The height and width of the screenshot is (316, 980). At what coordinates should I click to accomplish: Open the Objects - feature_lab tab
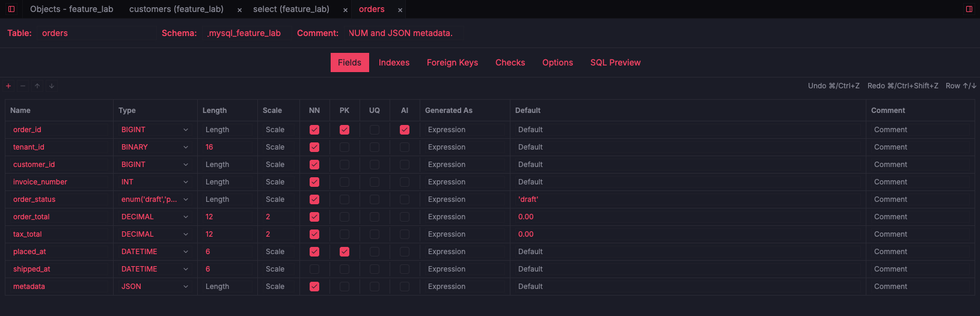pos(72,9)
